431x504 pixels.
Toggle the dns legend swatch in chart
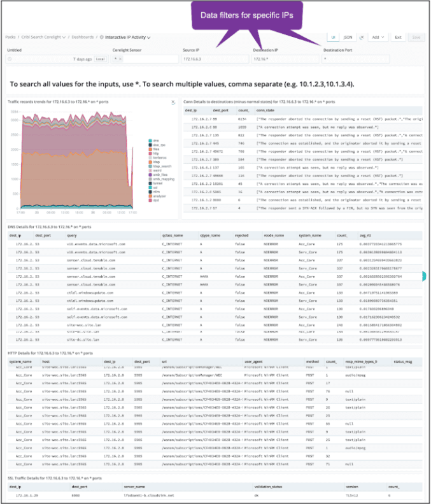[x=150, y=141]
